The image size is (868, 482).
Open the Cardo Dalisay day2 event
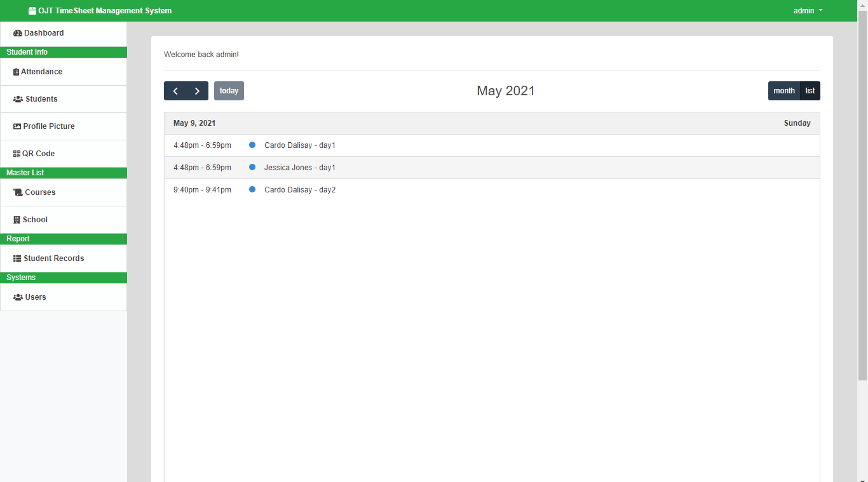click(x=300, y=189)
